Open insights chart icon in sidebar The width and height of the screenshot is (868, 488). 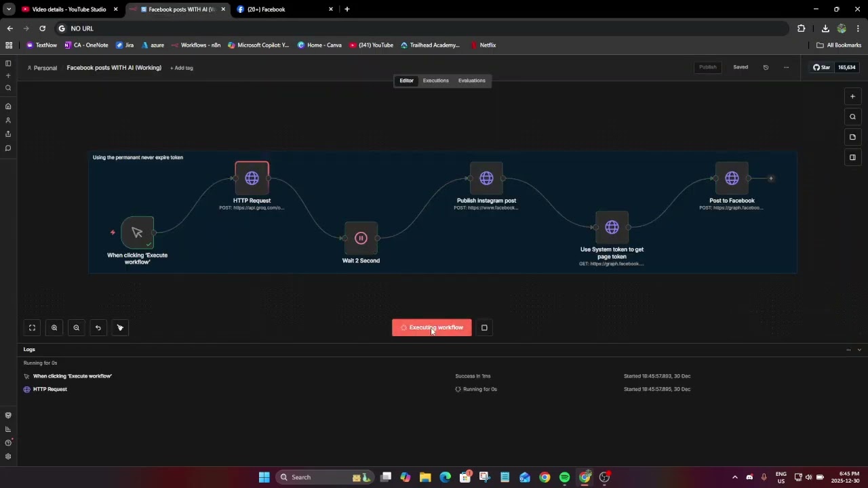(x=8, y=429)
